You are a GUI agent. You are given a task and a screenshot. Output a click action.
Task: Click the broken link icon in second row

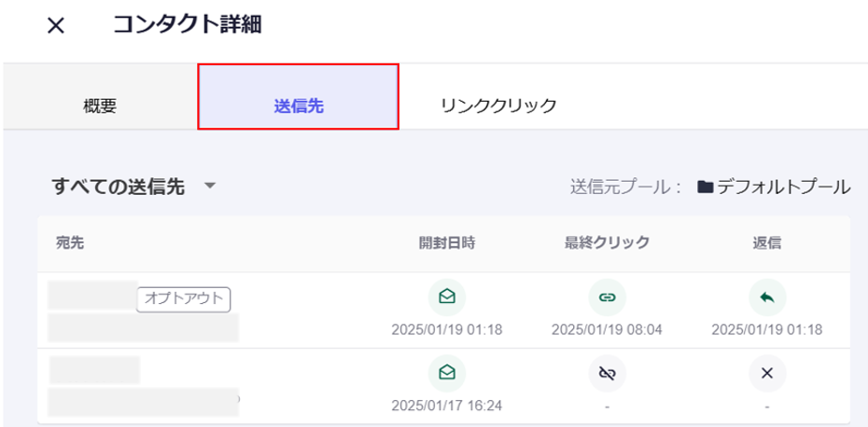pos(607,373)
